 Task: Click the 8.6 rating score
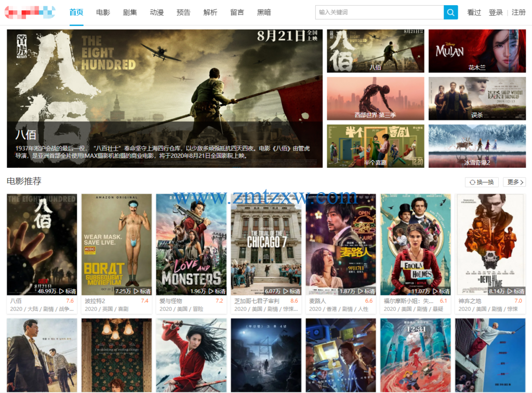click(x=294, y=301)
